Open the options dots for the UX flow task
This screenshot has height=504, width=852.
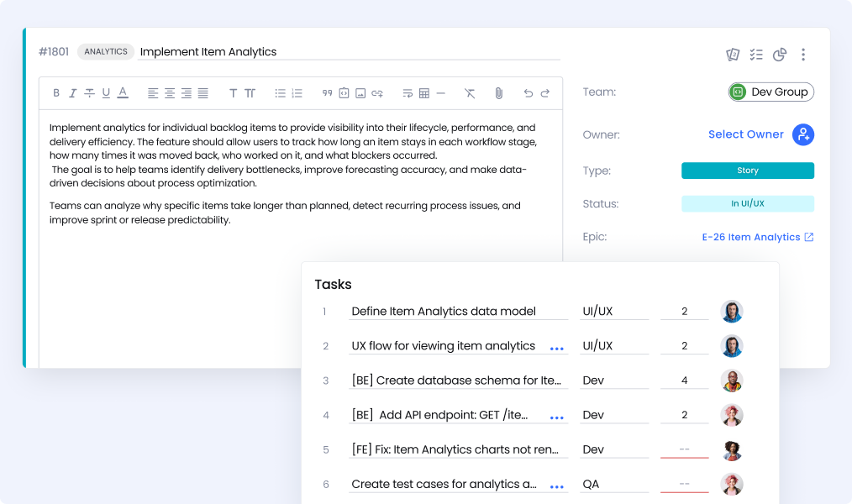coord(556,348)
